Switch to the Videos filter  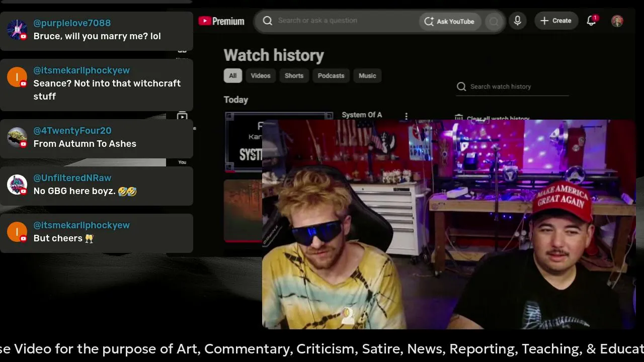[x=261, y=75]
